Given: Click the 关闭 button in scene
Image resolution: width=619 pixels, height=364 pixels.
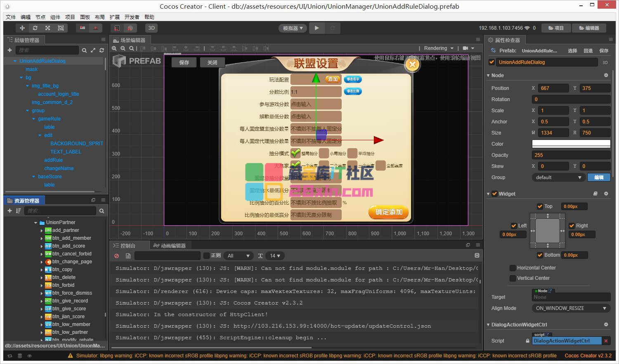Looking at the screenshot, I should tap(212, 62).
